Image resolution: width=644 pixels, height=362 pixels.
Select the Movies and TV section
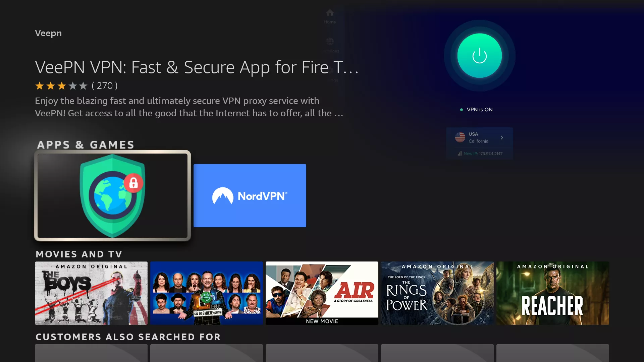coord(79,253)
